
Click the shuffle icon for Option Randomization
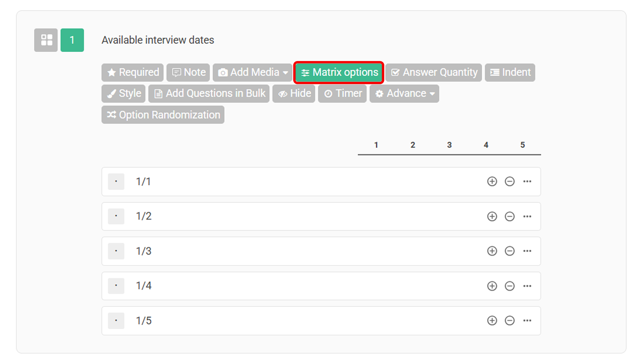tap(111, 115)
